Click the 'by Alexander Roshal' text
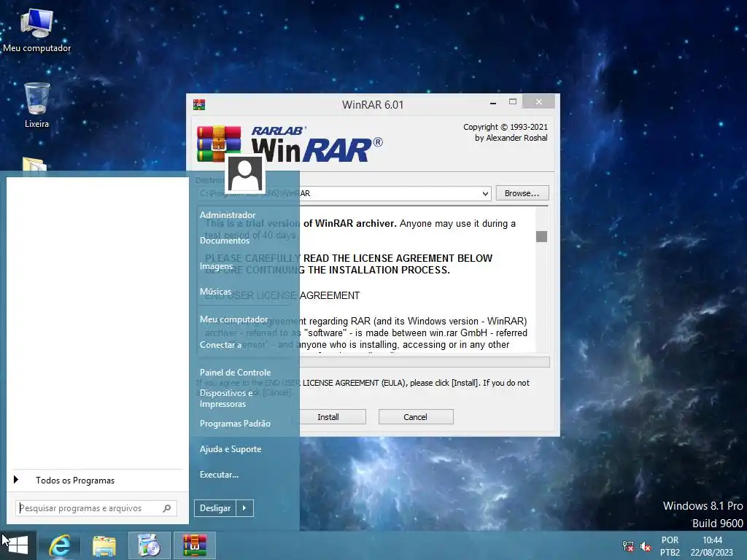 511,138
